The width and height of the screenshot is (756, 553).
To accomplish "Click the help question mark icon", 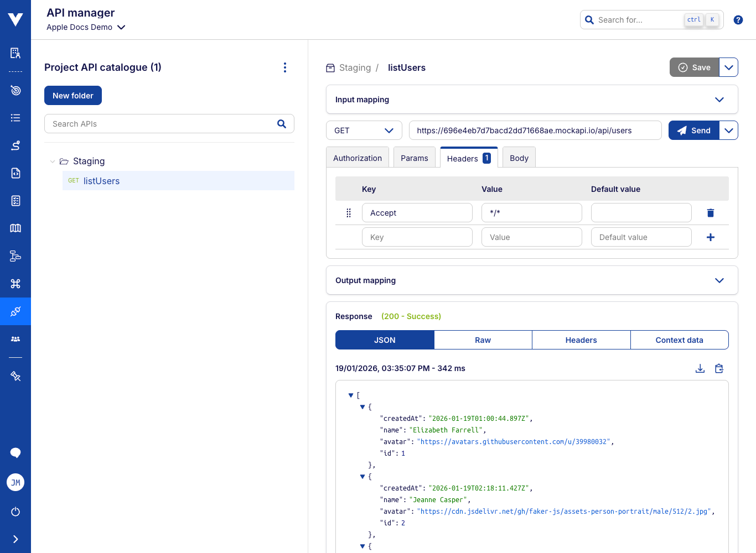I will [738, 19].
